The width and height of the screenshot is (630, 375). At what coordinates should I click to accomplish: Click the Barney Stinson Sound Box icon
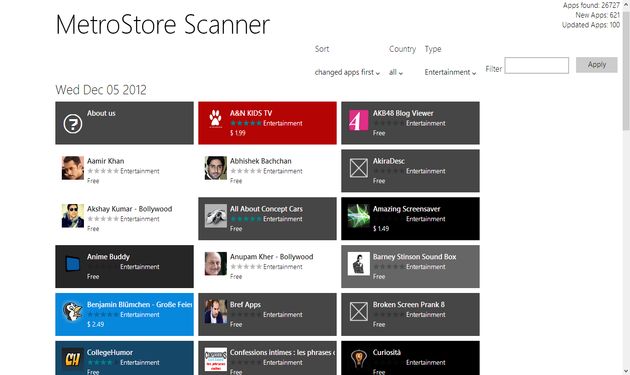tap(358, 264)
